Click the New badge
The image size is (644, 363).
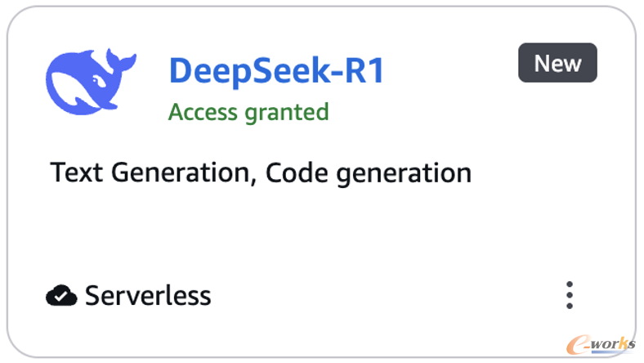tap(557, 63)
